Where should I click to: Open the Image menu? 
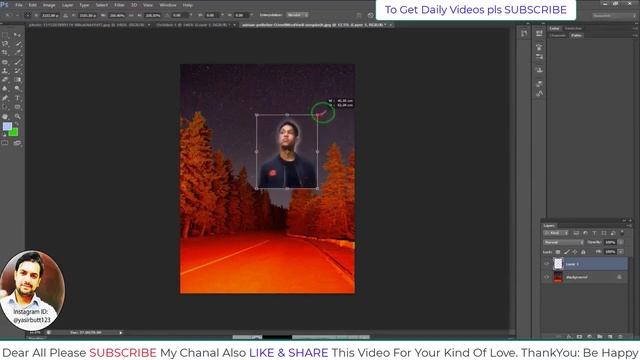(x=49, y=5)
